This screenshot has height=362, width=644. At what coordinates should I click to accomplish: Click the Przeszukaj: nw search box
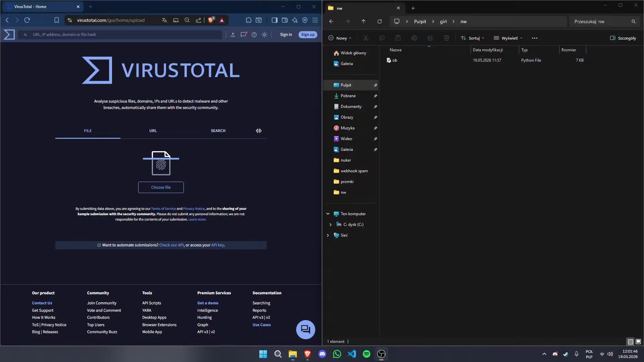605,21
